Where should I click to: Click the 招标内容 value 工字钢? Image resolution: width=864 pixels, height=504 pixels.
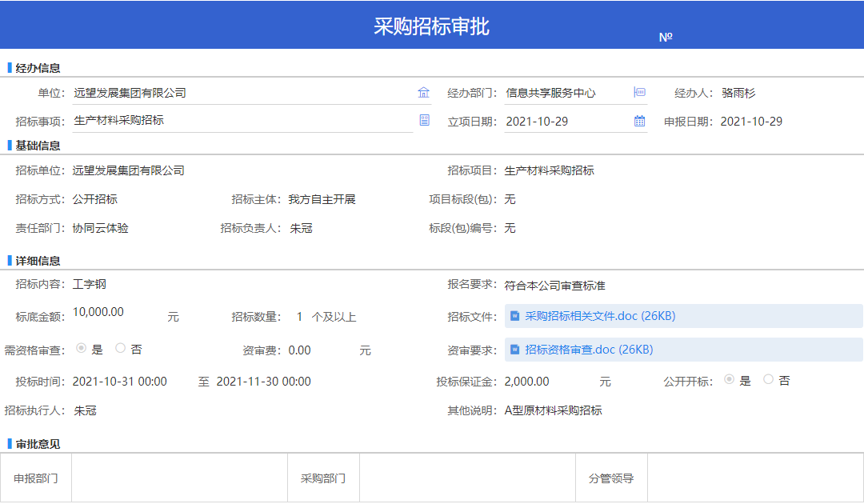click(x=90, y=284)
